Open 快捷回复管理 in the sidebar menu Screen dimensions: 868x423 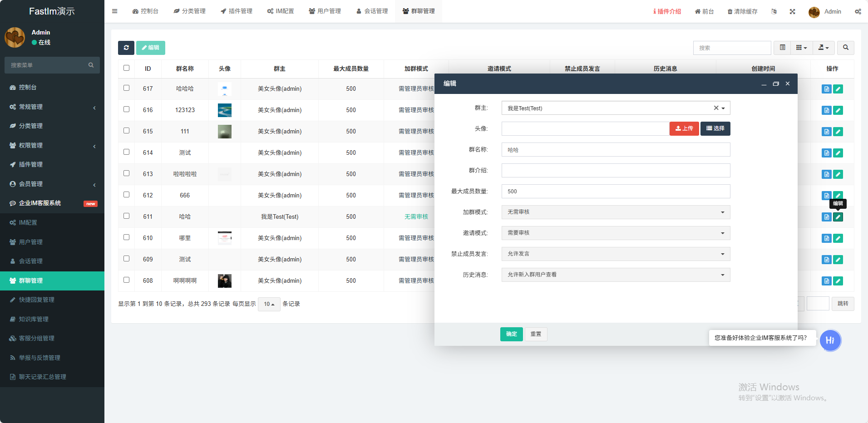pos(36,300)
